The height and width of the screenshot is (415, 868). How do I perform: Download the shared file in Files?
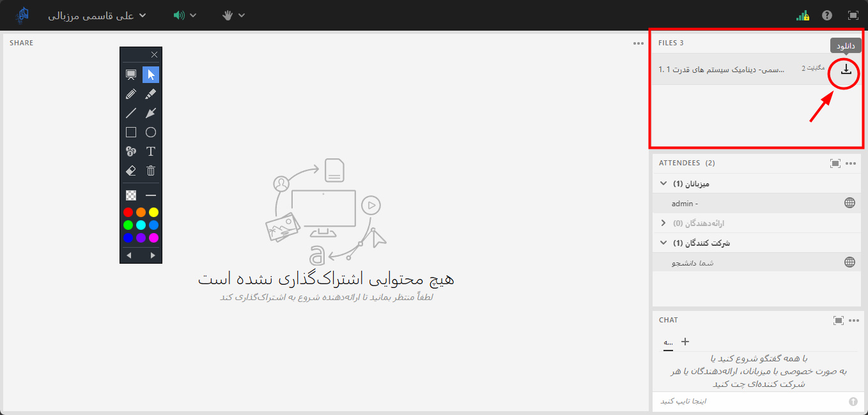click(x=846, y=70)
